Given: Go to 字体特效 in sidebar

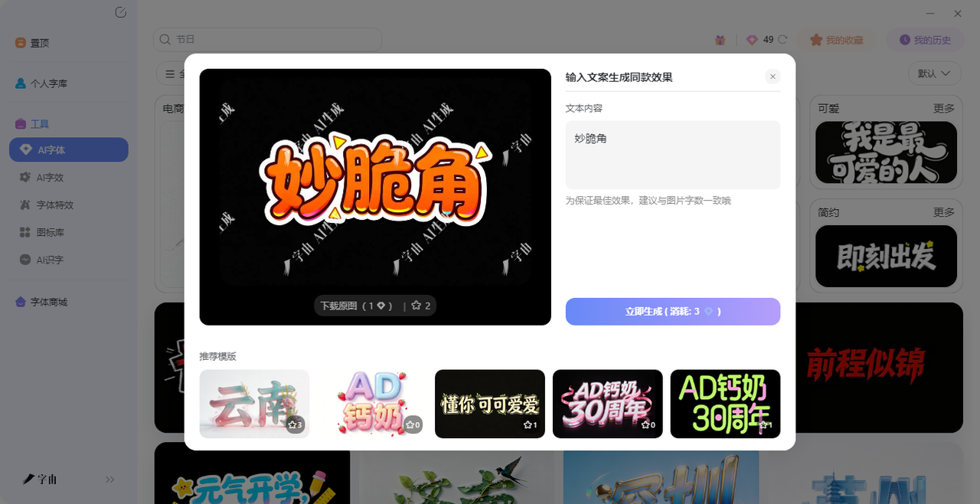Looking at the screenshot, I should (55, 205).
